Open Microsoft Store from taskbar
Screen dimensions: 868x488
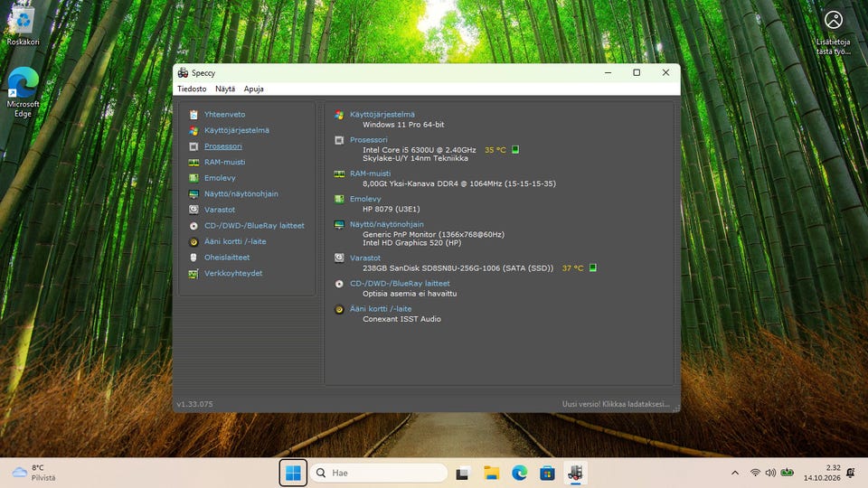click(547, 473)
